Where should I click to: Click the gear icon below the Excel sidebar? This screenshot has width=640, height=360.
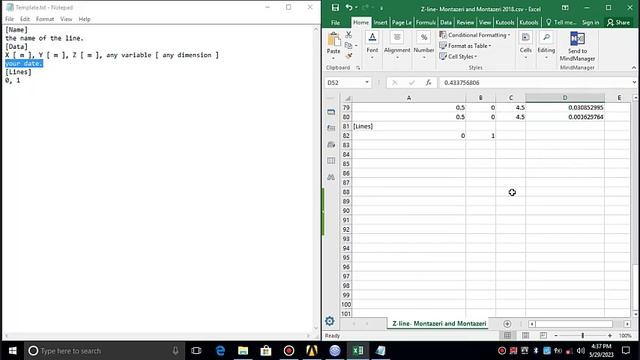click(330, 321)
